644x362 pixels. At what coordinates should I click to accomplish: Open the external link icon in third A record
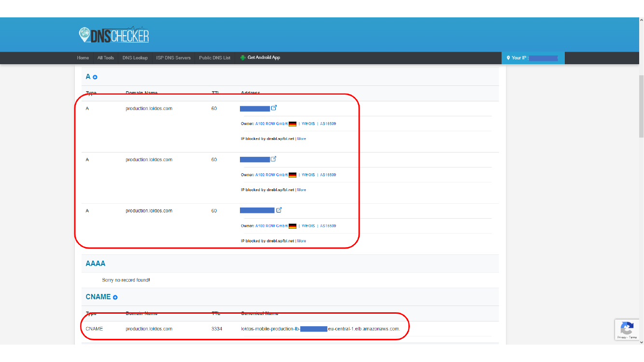coord(279,210)
